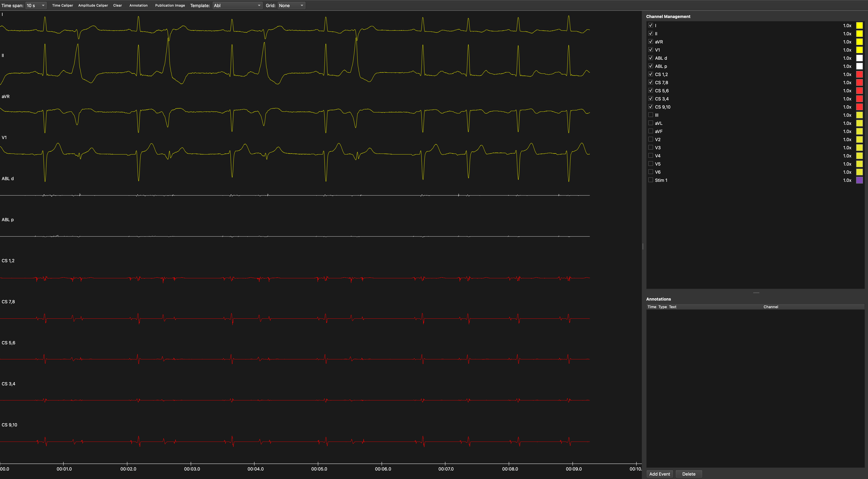Uncheck the CS 3,4 channel checkbox
This screenshot has width=868, height=479.
pos(651,98)
